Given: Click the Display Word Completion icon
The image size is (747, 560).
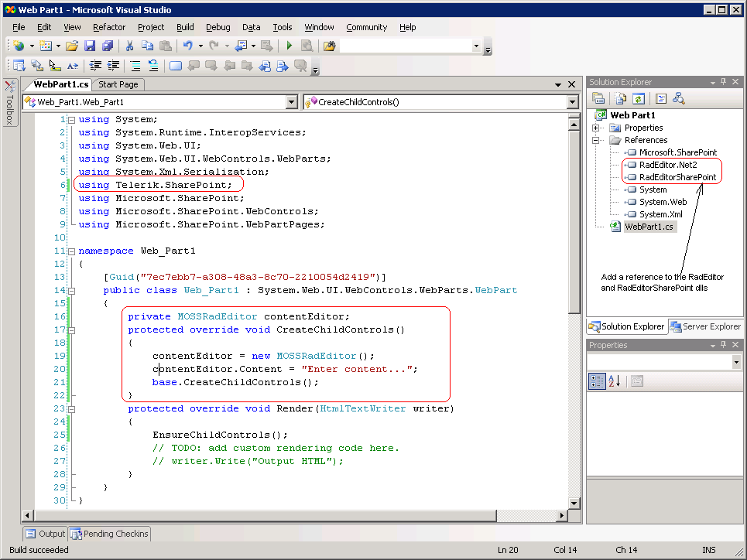Looking at the screenshot, I should [73, 66].
